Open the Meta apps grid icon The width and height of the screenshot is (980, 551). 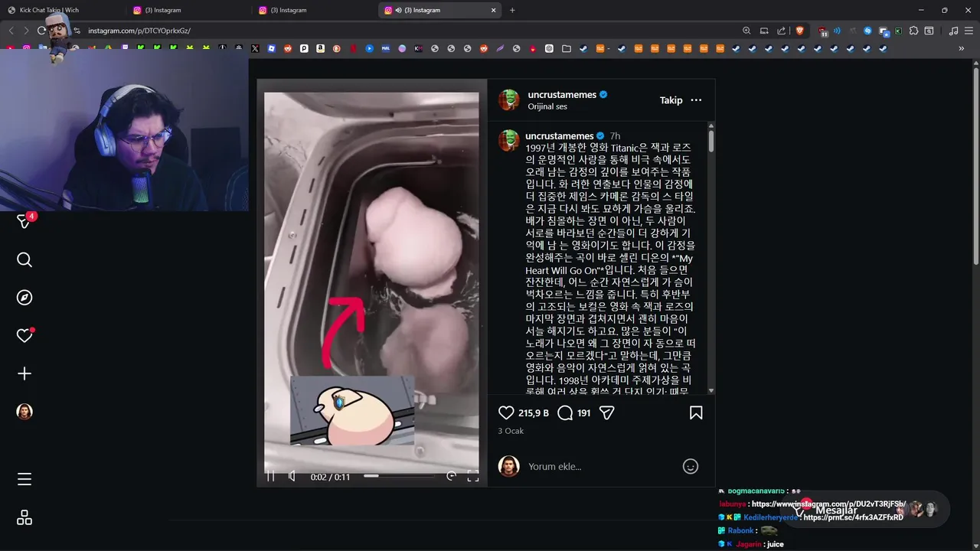pos(24,517)
